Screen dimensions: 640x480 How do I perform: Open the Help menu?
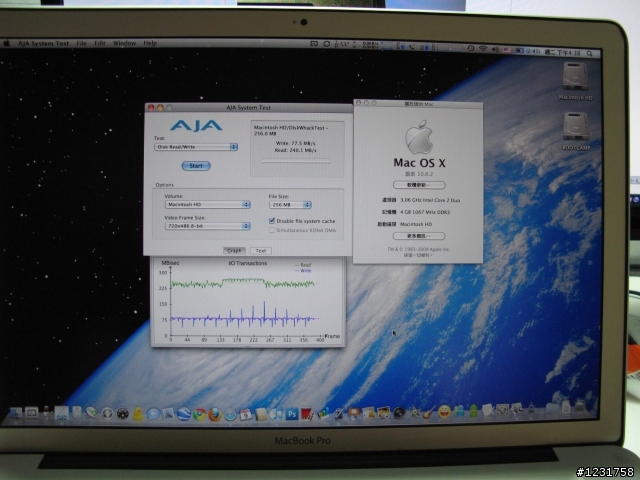(x=150, y=43)
